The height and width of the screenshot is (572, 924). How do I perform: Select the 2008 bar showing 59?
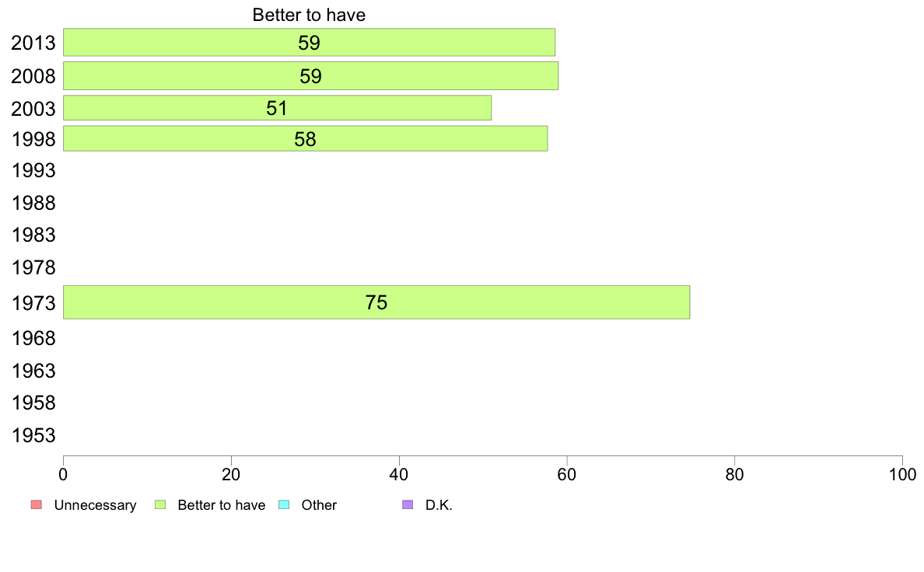(310, 76)
